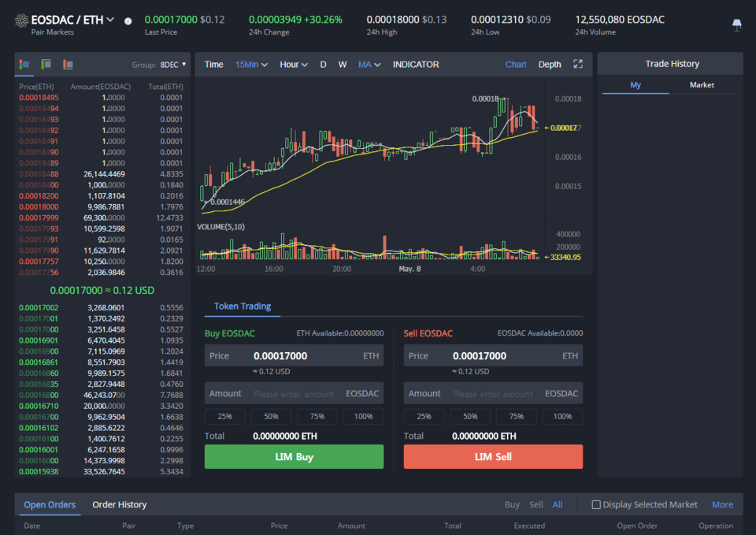Focus the Sell EOSDAC amount field
The height and width of the screenshot is (535, 756).
tap(493, 394)
